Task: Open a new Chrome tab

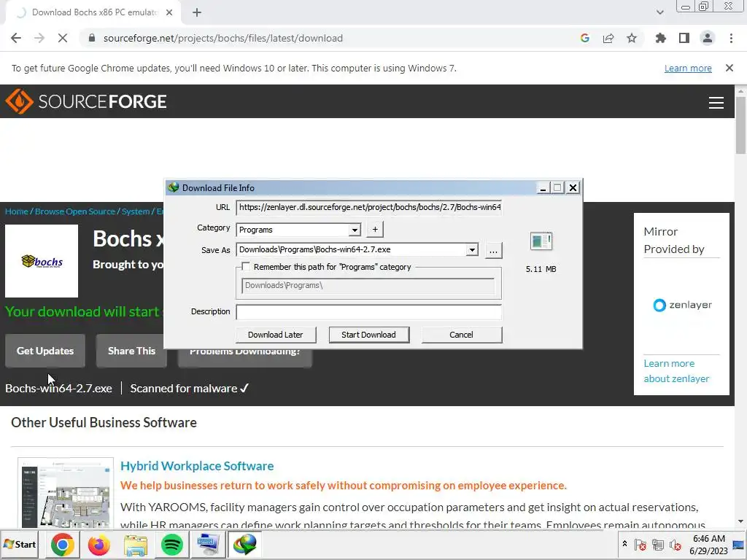Action: (197, 12)
